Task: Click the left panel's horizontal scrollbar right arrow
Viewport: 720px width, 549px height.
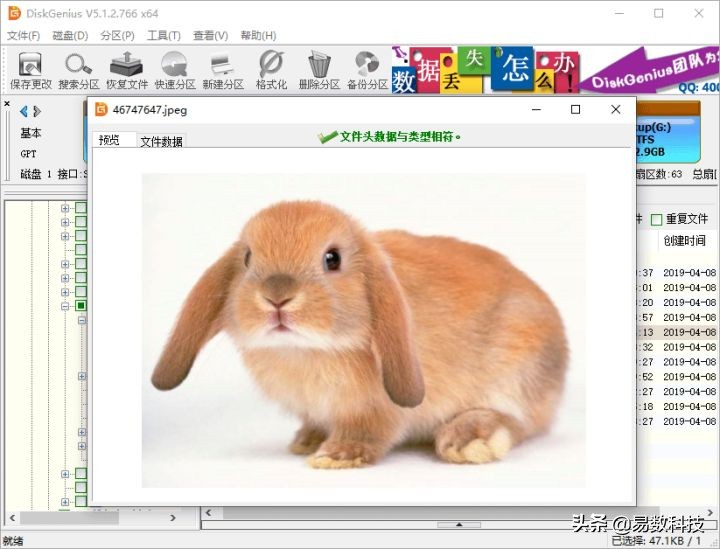Action: pyautogui.click(x=175, y=518)
